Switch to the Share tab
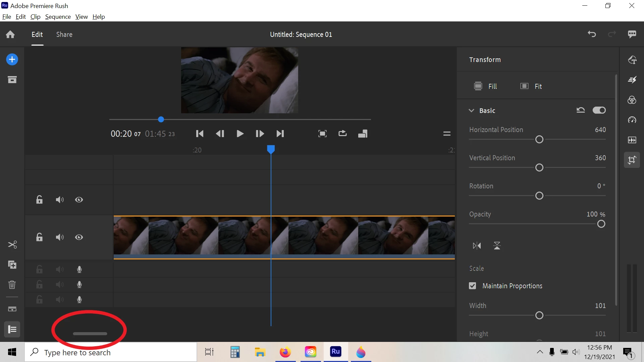 (64, 35)
